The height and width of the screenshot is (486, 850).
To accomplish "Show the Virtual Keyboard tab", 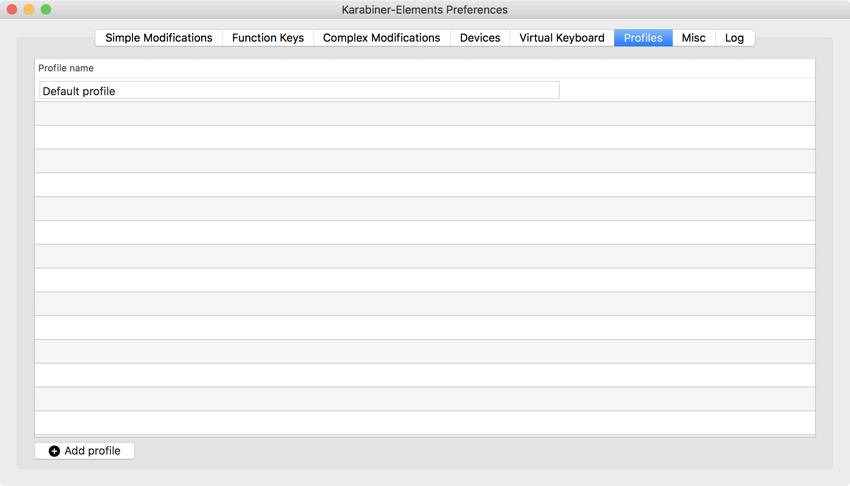I will click(x=561, y=38).
